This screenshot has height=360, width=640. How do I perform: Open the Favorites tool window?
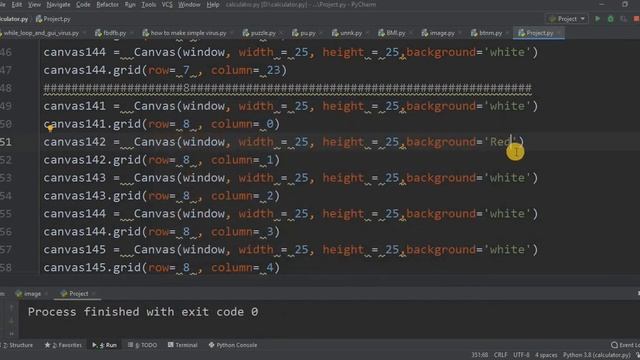(x=63, y=345)
